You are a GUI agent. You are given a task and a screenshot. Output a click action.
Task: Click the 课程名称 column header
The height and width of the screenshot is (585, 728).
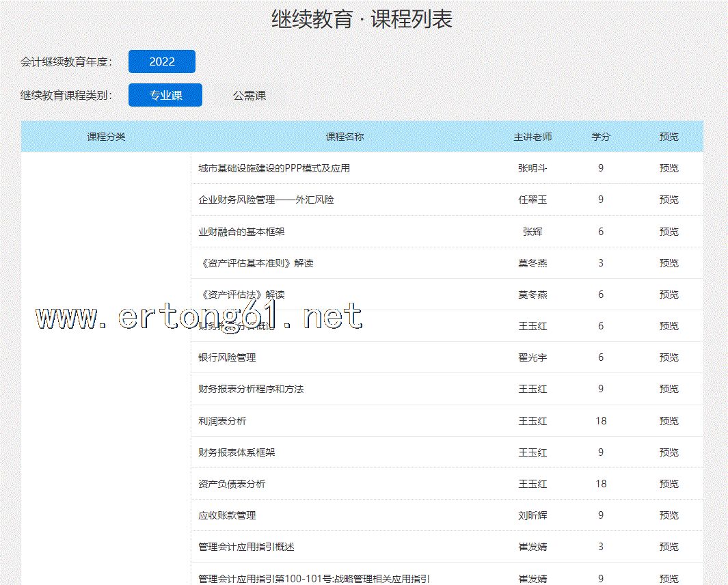coord(345,137)
